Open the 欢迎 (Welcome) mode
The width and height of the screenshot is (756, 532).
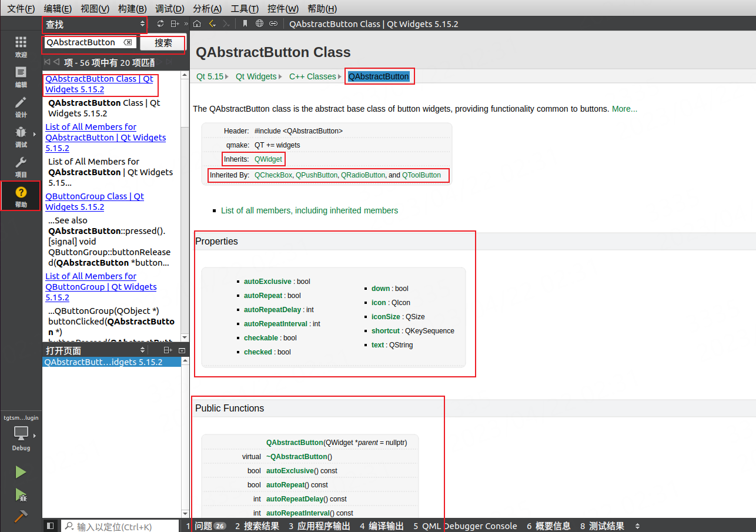click(x=21, y=46)
